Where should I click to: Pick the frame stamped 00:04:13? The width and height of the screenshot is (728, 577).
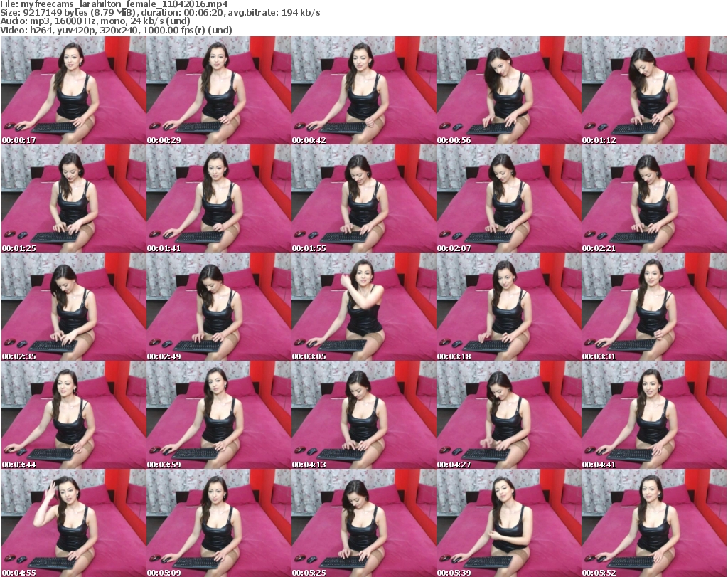(x=363, y=415)
